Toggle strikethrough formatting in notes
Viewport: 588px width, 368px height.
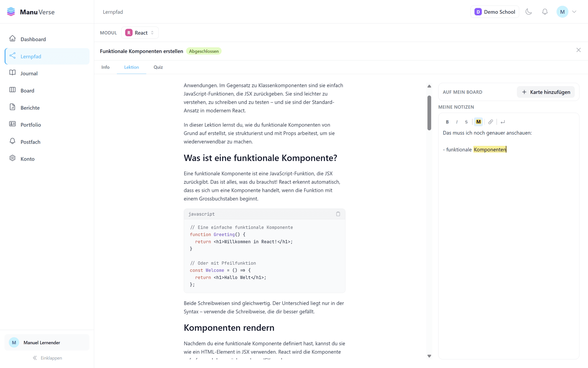pos(466,122)
